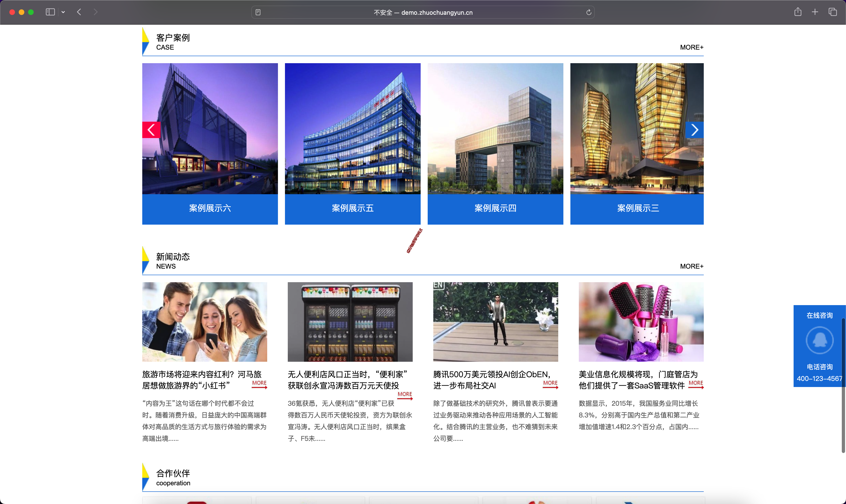
Task: Click the 新闻动态 section heading
Action: [x=173, y=256]
